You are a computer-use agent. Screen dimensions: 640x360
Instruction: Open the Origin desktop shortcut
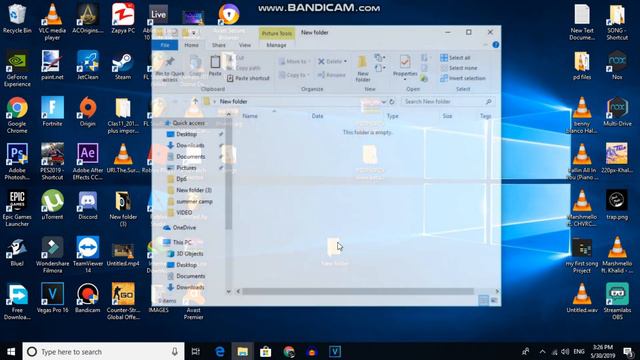(88, 112)
